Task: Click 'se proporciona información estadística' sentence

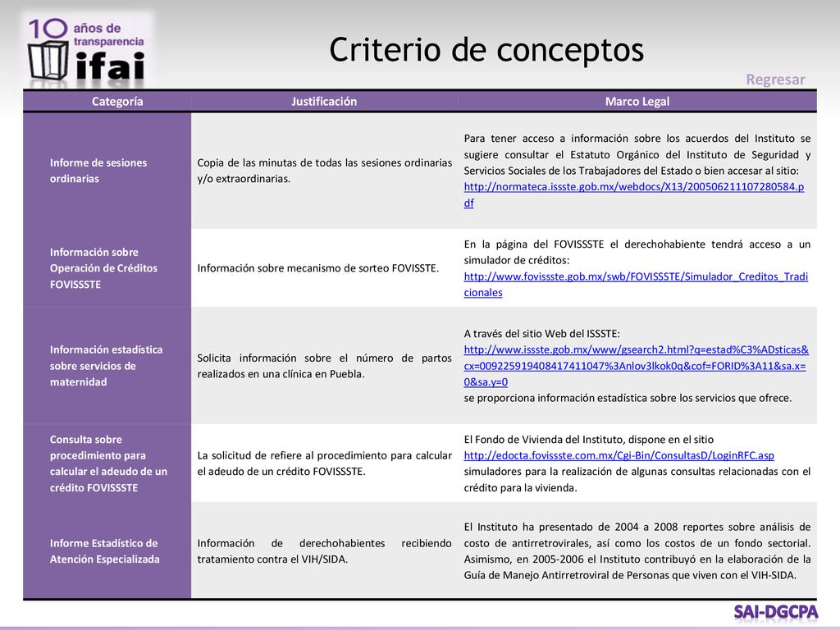Action: click(628, 398)
